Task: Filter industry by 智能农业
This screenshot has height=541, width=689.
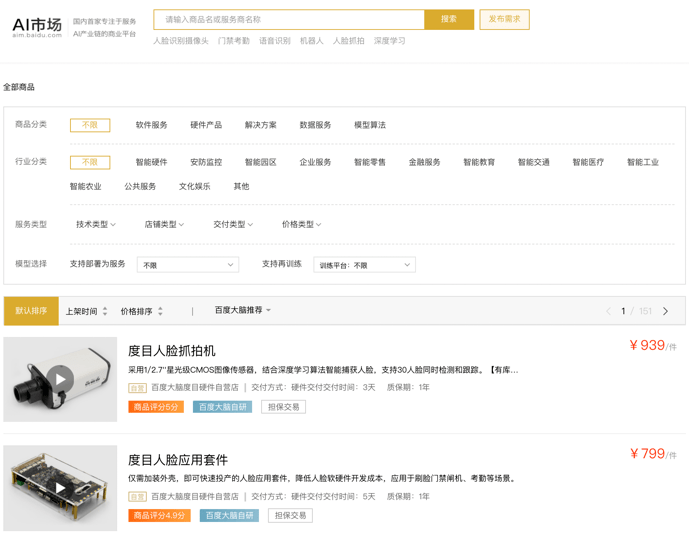Action: pos(86,187)
